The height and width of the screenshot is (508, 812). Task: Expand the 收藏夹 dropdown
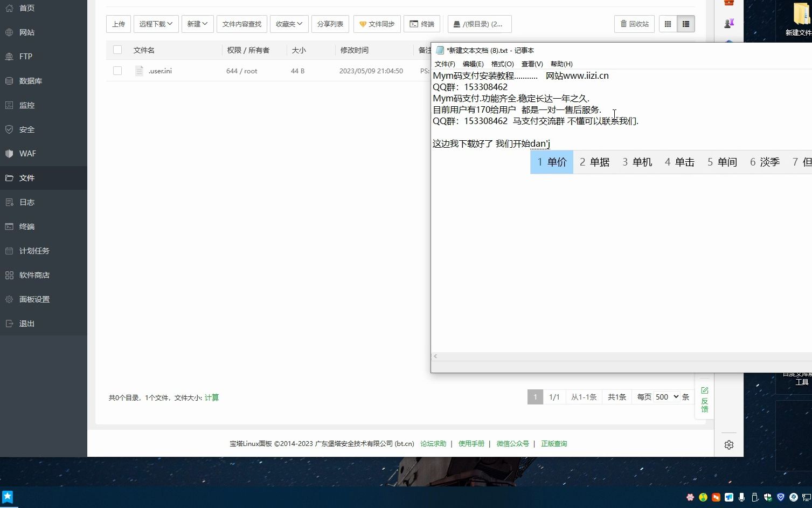[x=289, y=24]
